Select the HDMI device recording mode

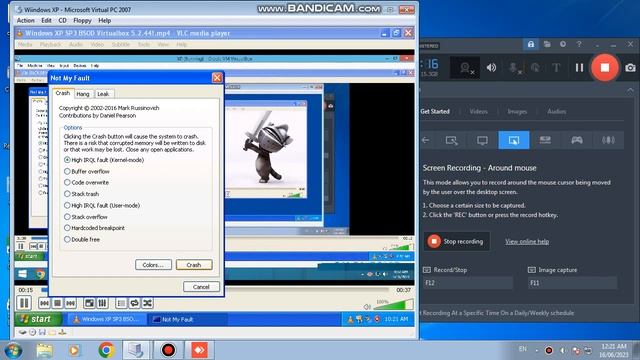click(545, 140)
